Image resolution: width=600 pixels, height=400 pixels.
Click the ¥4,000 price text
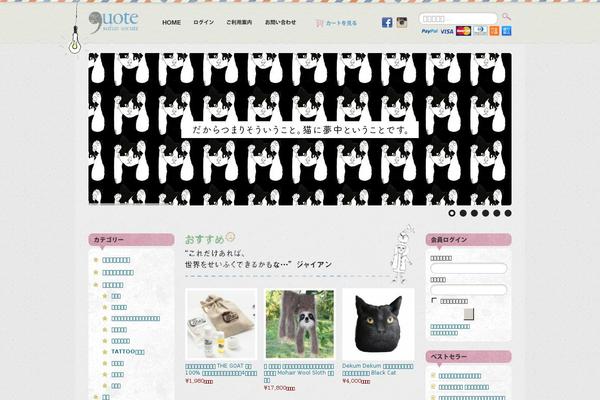point(356,381)
